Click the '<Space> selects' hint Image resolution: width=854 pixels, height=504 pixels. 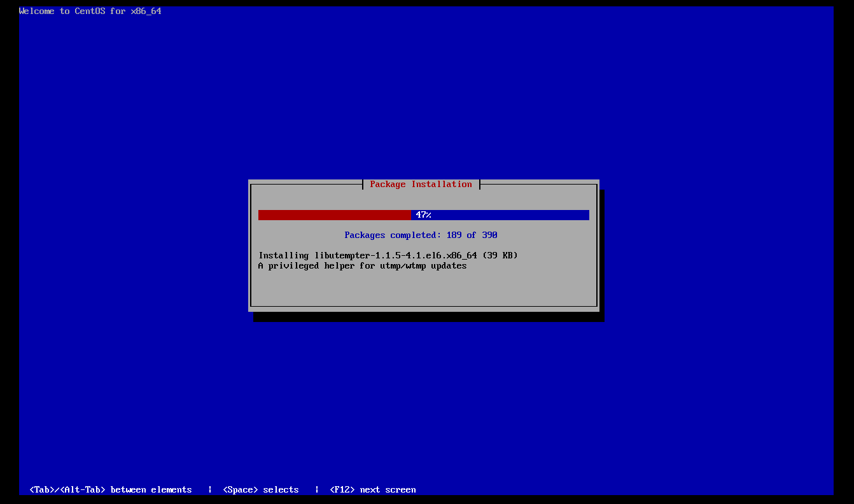261,489
